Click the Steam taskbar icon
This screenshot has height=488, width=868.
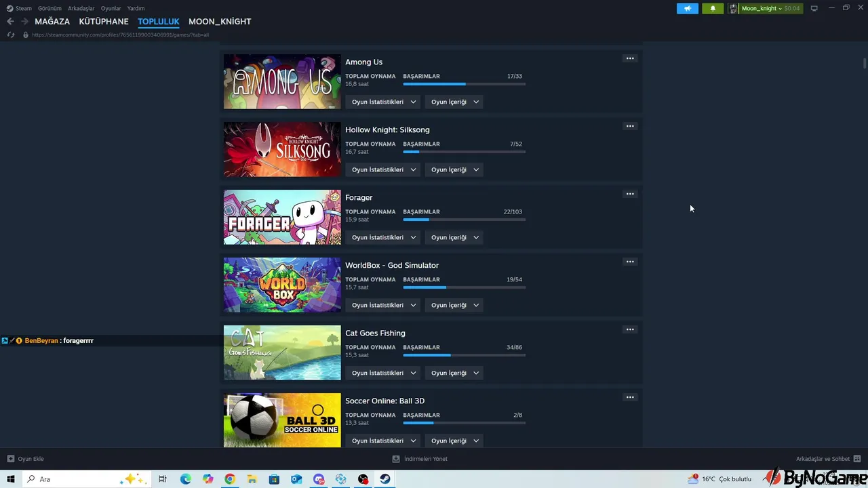(384, 479)
